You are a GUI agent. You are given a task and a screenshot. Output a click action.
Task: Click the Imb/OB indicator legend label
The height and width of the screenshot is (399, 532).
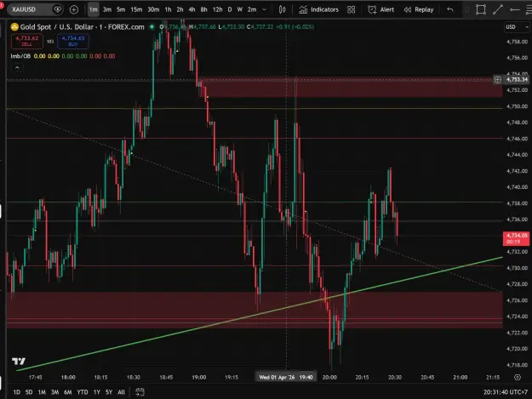point(20,56)
